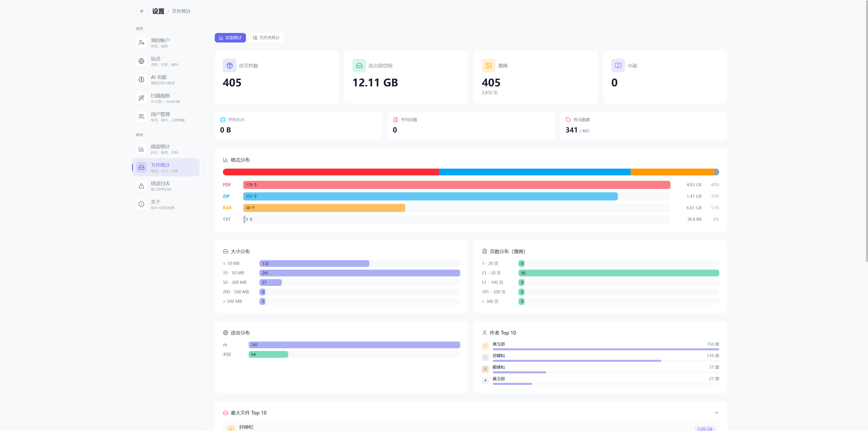Click the 漫画 image icon
This screenshot has width=868, height=431.
pyautogui.click(x=488, y=66)
